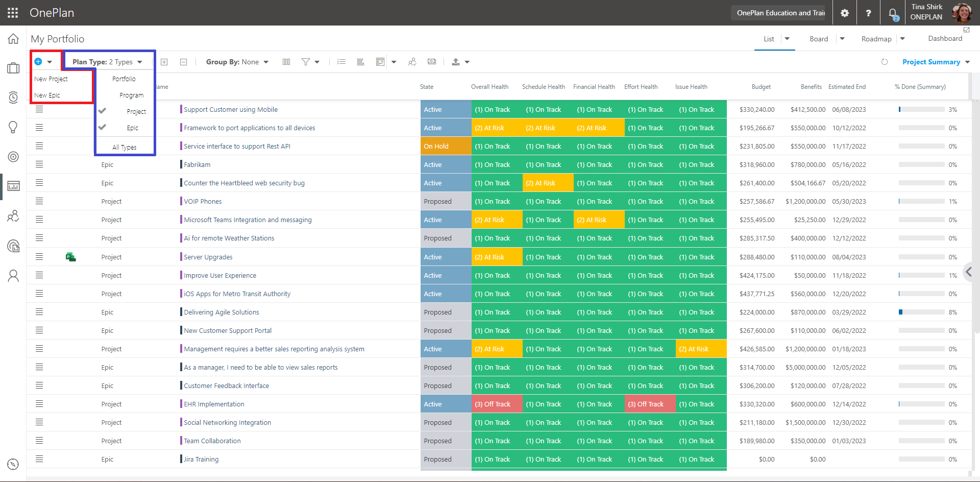
Task: Open row menu for Server Upgrades
Action: pyautogui.click(x=39, y=257)
